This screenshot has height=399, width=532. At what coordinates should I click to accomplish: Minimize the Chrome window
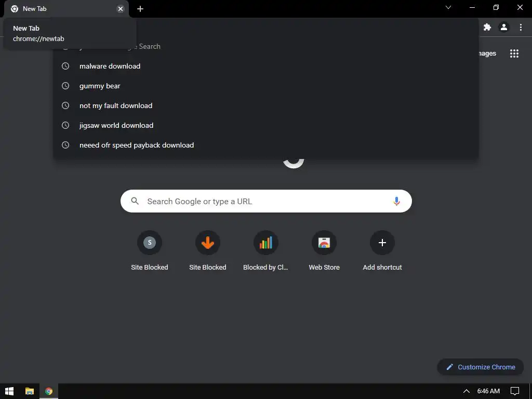[472, 7]
